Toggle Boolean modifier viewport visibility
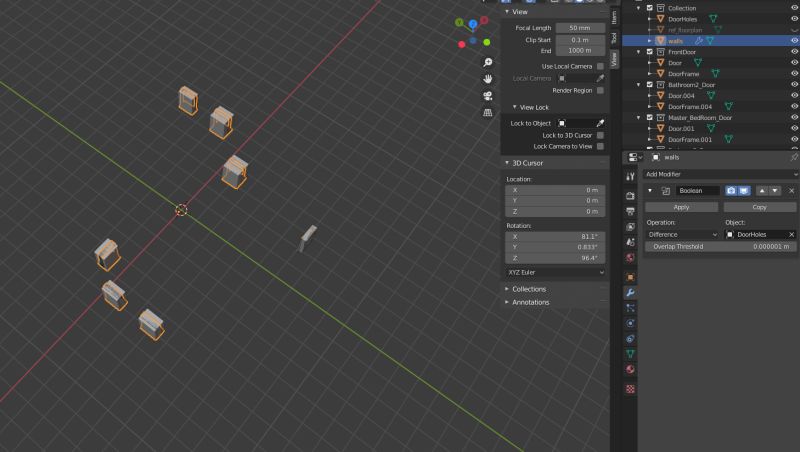The width and height of the screenshot is (800, 452). pos(744,191)
